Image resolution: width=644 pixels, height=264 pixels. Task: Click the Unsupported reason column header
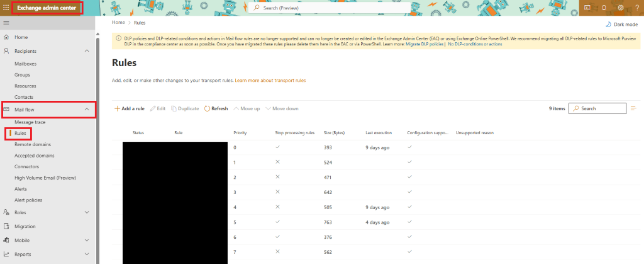tap(475, 133)
